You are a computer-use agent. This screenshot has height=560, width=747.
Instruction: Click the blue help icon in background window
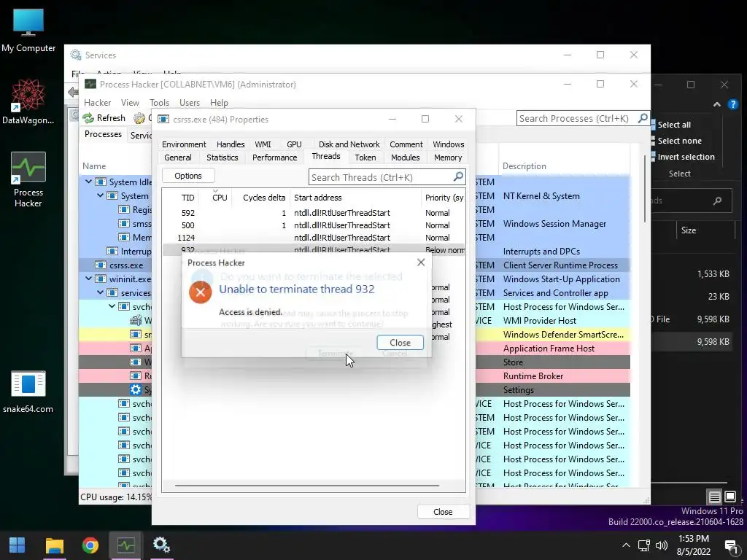(732, 104)
